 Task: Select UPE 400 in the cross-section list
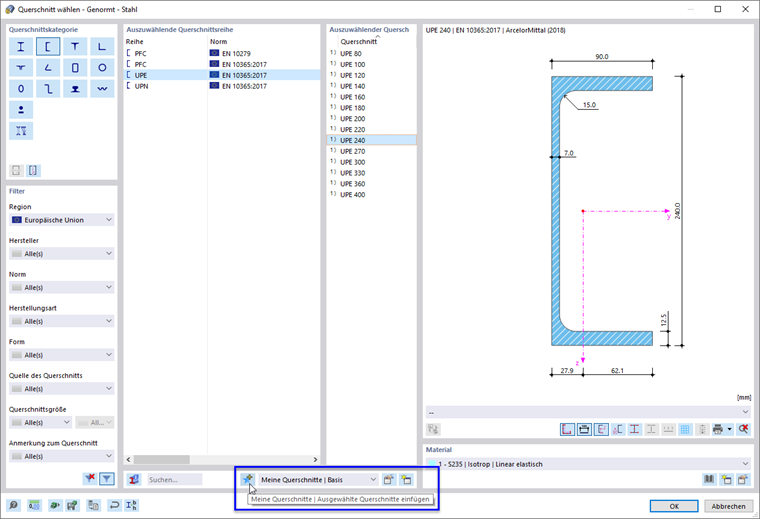pos(371,194)
